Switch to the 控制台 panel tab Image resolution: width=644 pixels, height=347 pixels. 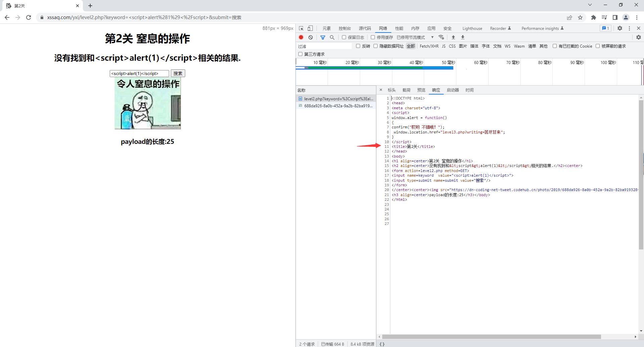[x=345, y=28]
